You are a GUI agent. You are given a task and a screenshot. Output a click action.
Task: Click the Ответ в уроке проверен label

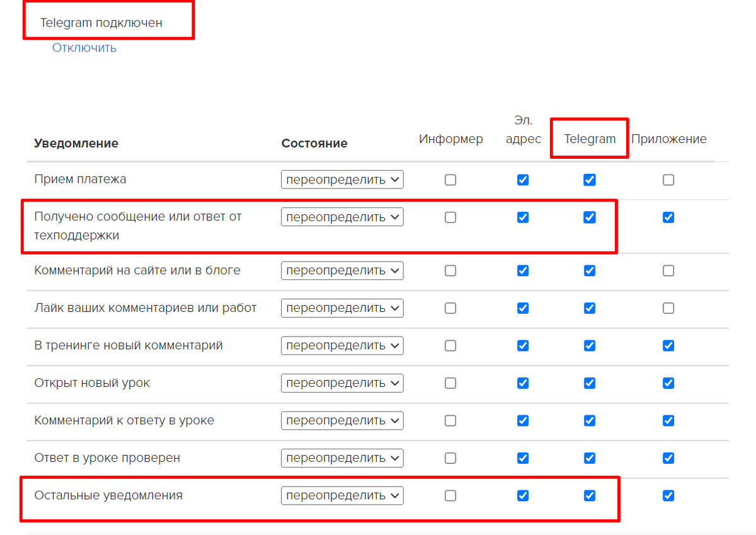[107, 457]
